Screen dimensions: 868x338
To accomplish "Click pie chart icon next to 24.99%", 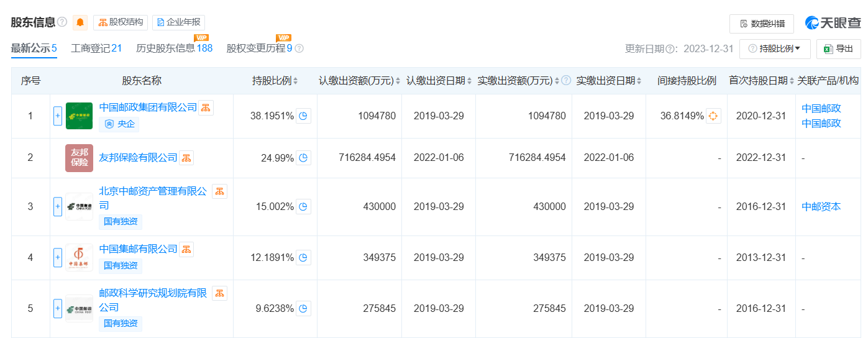I will (x=303, y=158).
